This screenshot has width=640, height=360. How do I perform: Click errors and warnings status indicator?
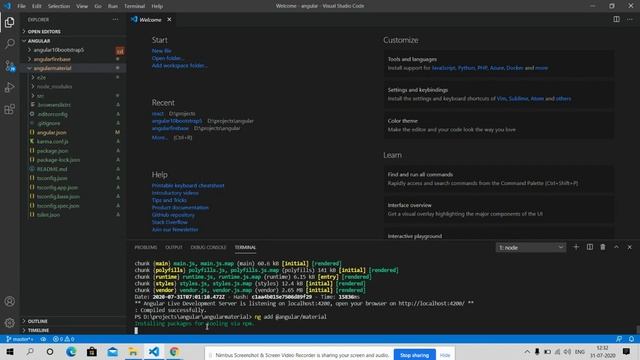(63, 339)
